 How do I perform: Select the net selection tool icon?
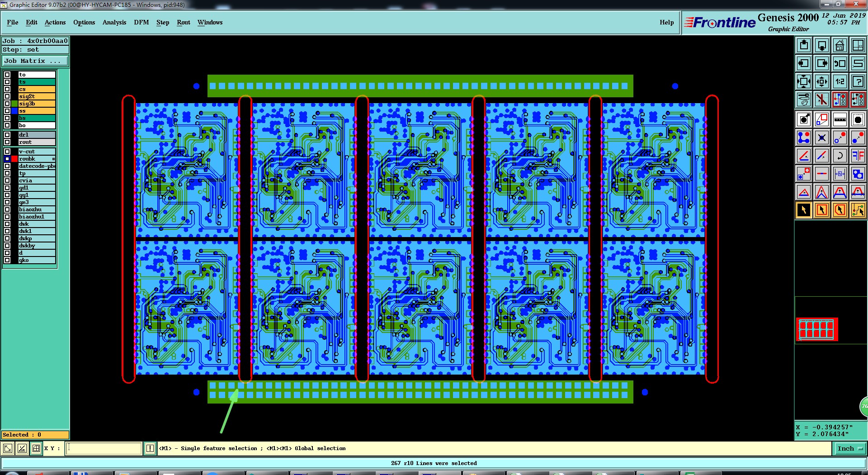tap(858, 210)
